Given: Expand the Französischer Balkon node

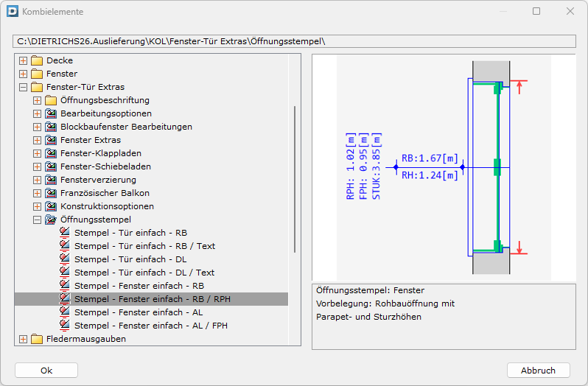Looking at the screenshot, I should pos(38,193).
